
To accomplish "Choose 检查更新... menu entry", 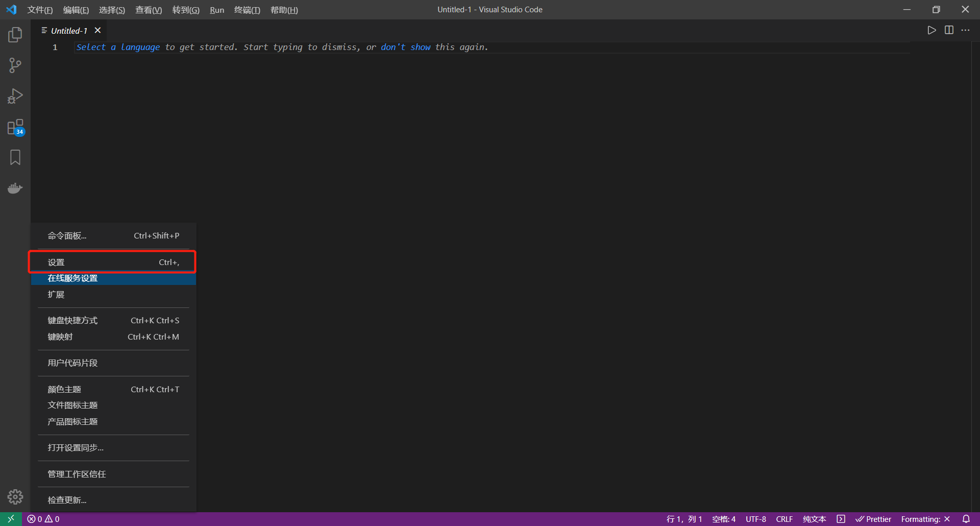I will [x=113, y=500].
